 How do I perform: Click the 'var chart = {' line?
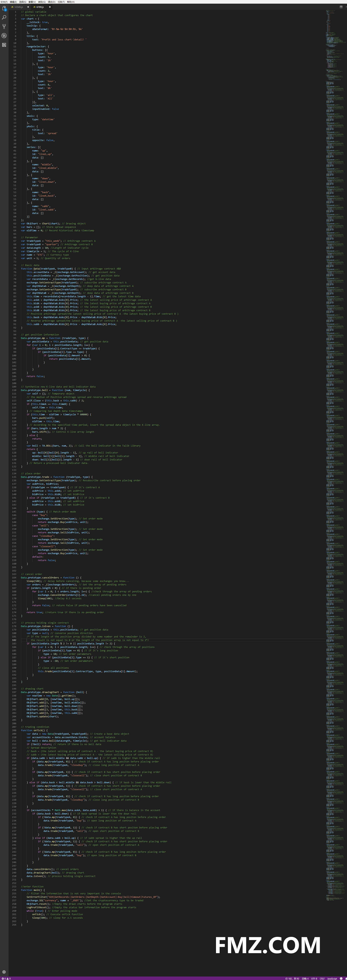tap(30, 19)
